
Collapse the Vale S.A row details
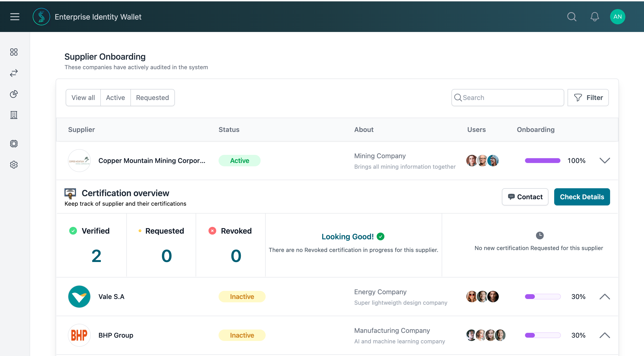coord(605,297)
